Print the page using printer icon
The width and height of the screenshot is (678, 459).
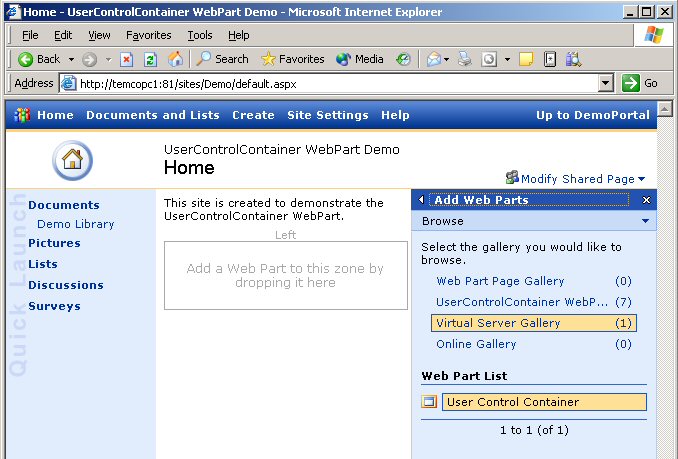click(x=465, y=59)
